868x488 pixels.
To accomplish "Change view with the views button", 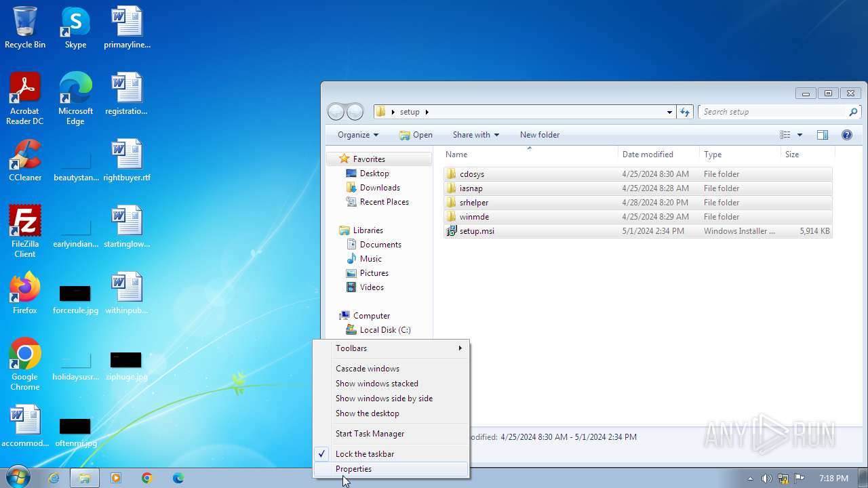I will tap(785, 135).
